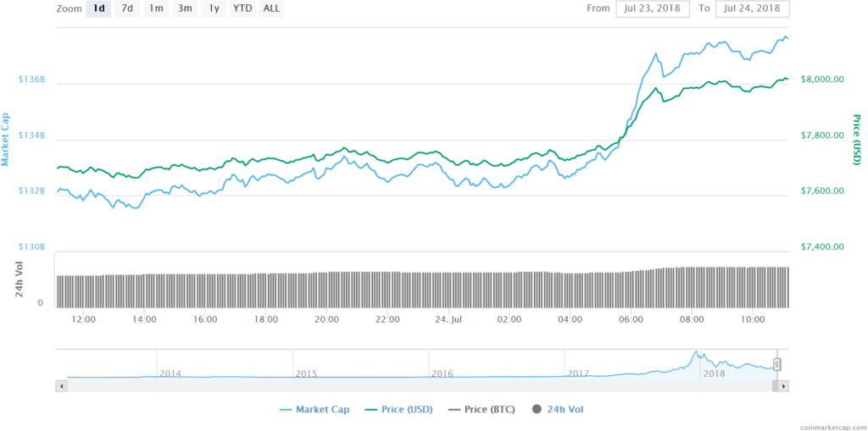Switch zoom to 1m

(156, 8)
